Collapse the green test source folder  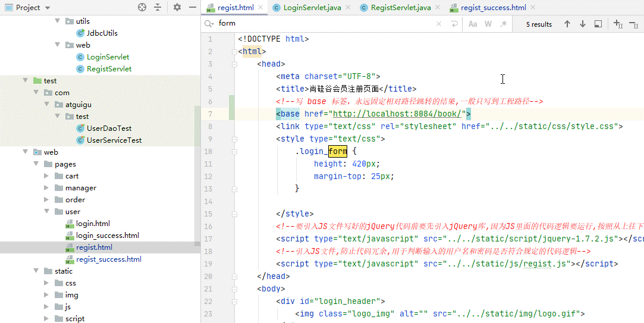pyautogui.click(x=26, y=80)
